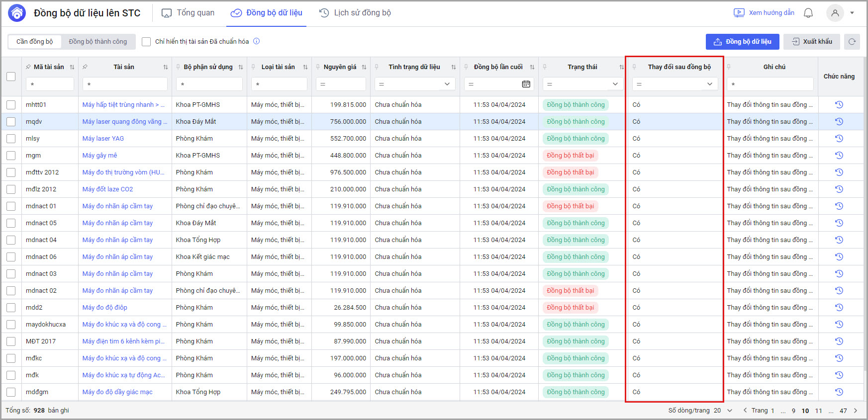
Task: Open the Thay đổi sau đồng bộ filter dropdown
Action: (709, 84)
